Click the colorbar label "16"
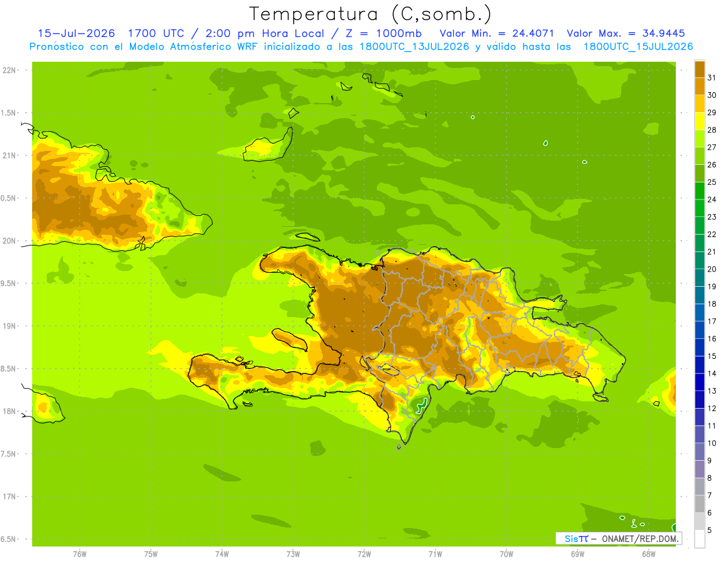 click(713, 339)
